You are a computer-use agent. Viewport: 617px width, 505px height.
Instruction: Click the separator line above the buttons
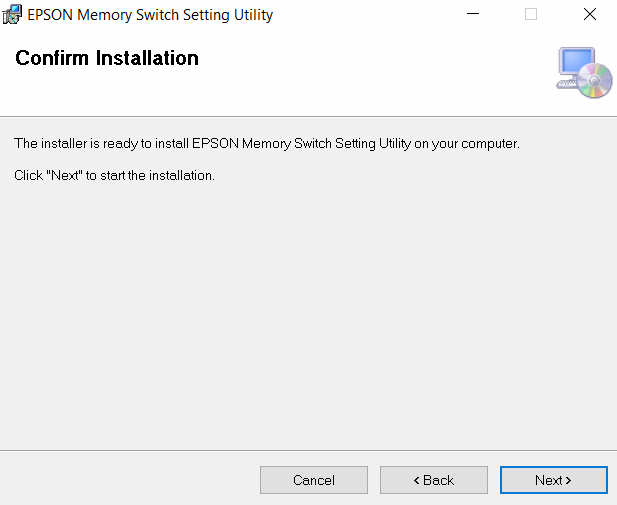click(x=308, y=450)
